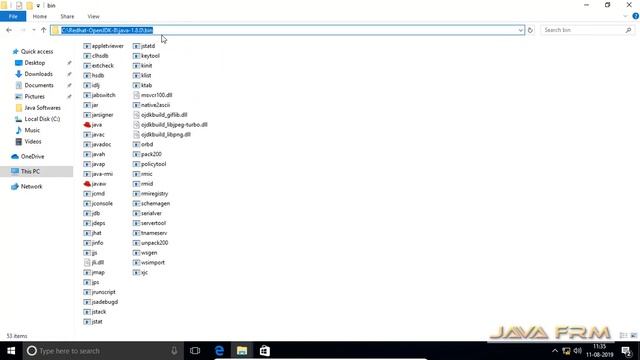
Task: Open recent locations dropdown arrow
Action: [34, 30]
